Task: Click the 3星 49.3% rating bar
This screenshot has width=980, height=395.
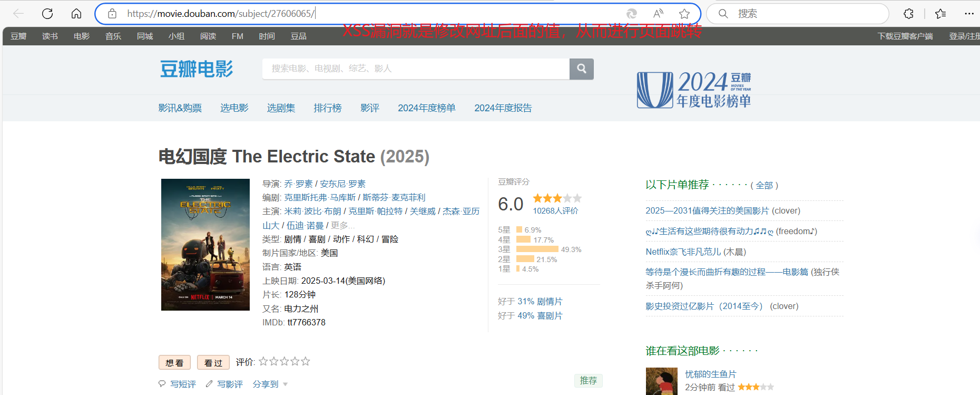Action: coord(537,249)
